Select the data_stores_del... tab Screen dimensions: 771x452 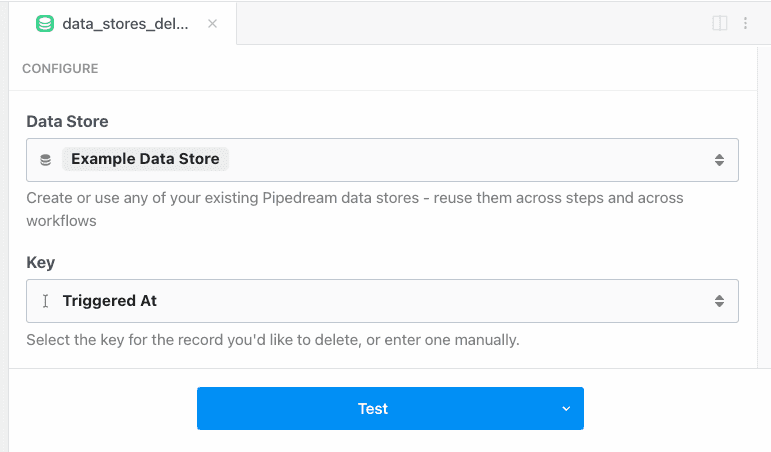pos(125,23)
